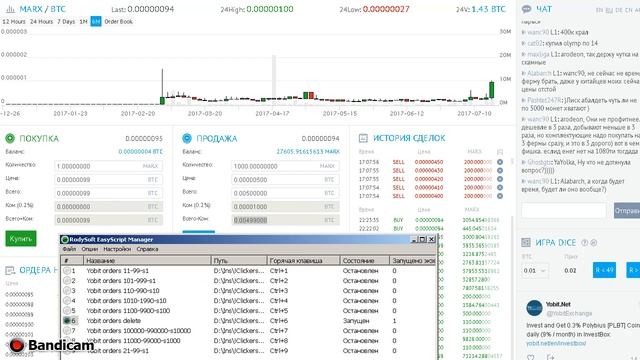
Task: Click the blue ПРОДАЖА panel icon
Action: pyautogui.click(x=187, y=138)
